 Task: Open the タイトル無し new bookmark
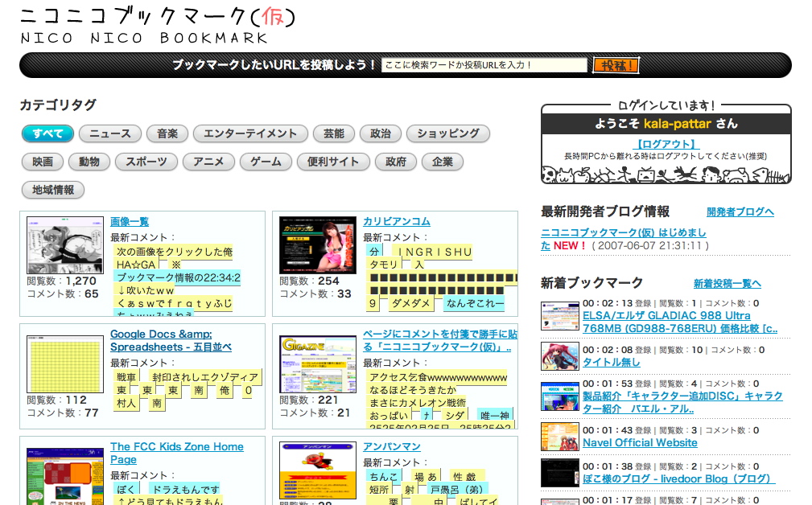(611, 362)
